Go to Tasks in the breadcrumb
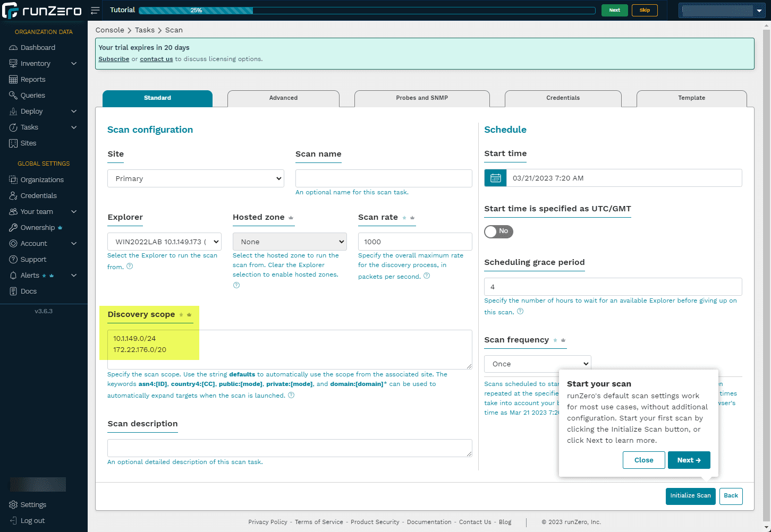The height and width of the screenshot is (532, 771). coord(145,30)
